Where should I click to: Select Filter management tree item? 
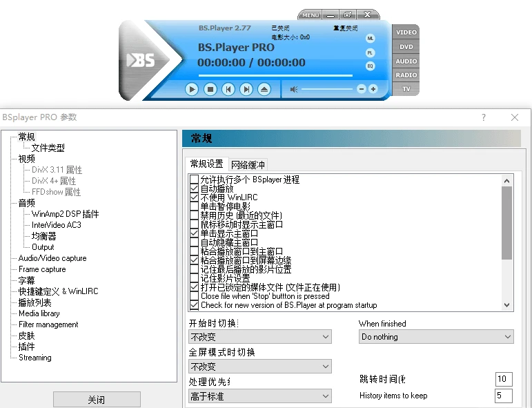tap(48, 324)
